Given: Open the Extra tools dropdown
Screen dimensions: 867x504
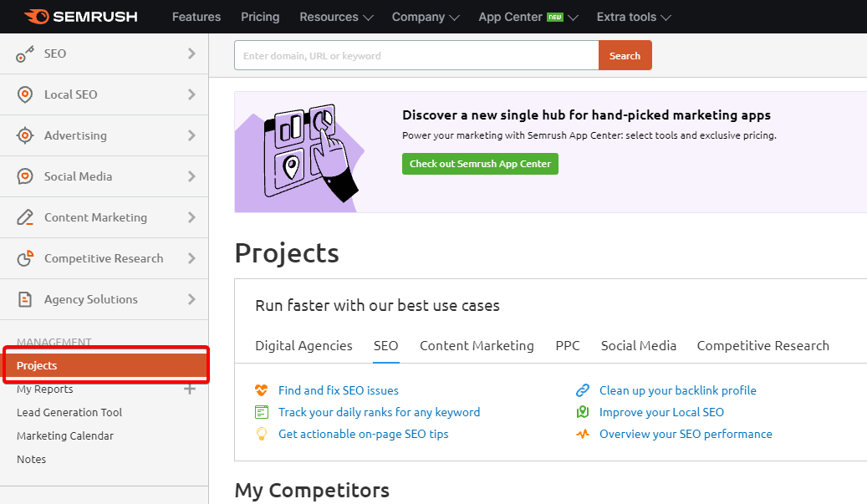Looking at the screenshot, I should (x=634, y=17).
